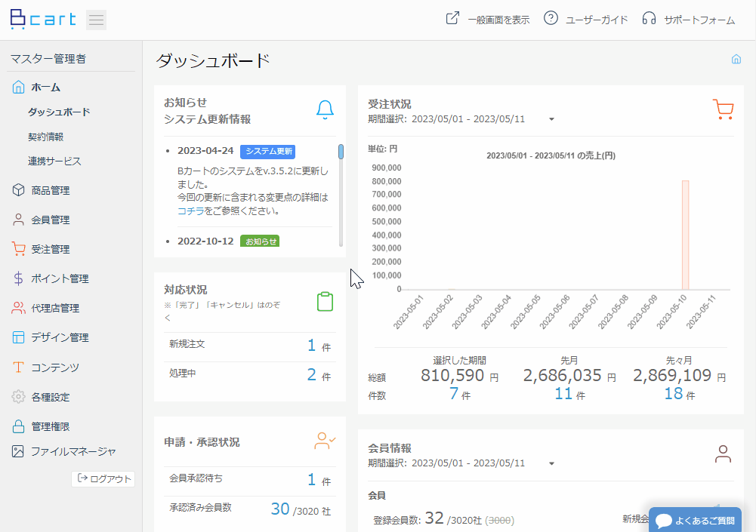
Task: Click the T icon for コンテンツ
Action: pyautogui.click(x=18, y=367)
